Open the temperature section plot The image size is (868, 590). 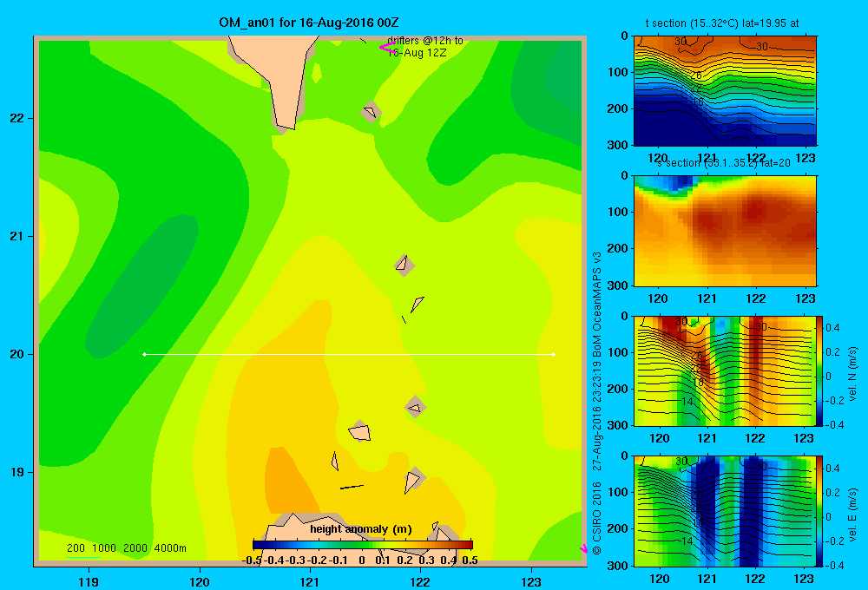pyautogui.click(x=725, y=91)
